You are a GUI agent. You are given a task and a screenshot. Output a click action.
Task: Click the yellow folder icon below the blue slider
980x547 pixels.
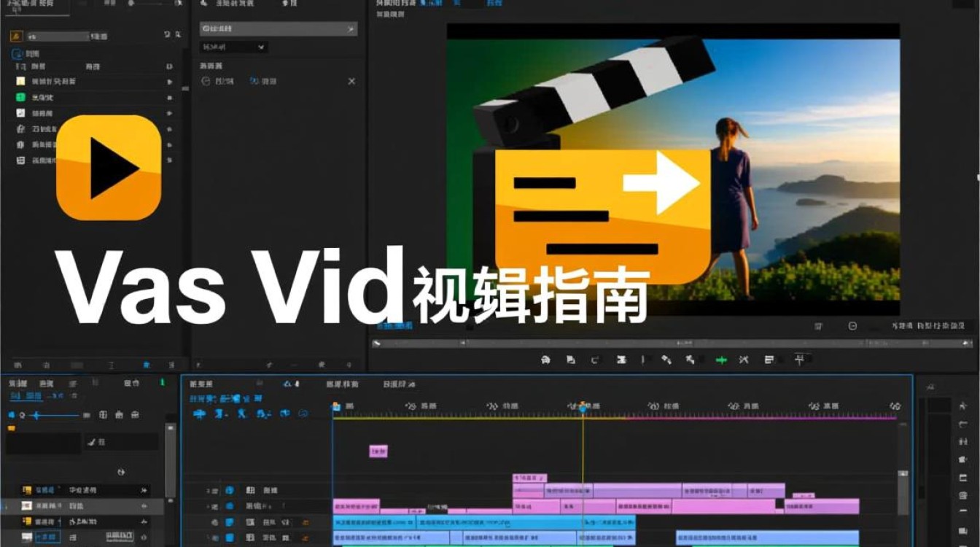(x=11, y=428)
